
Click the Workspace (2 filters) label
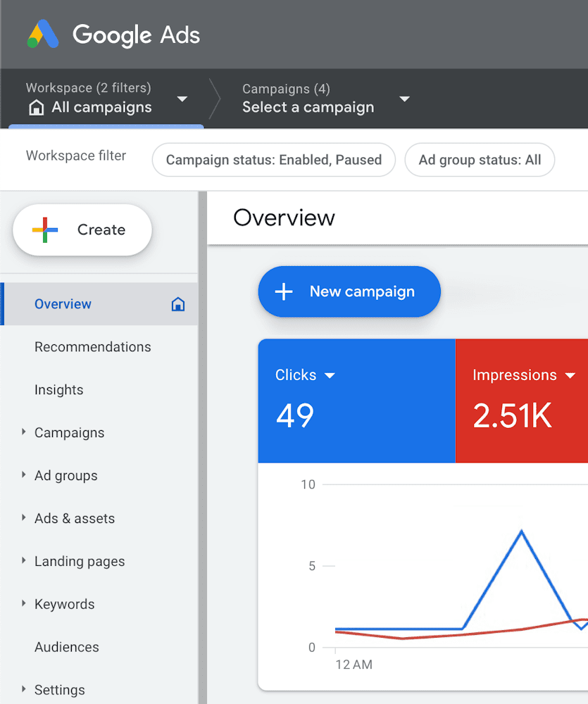pos(89,87)
